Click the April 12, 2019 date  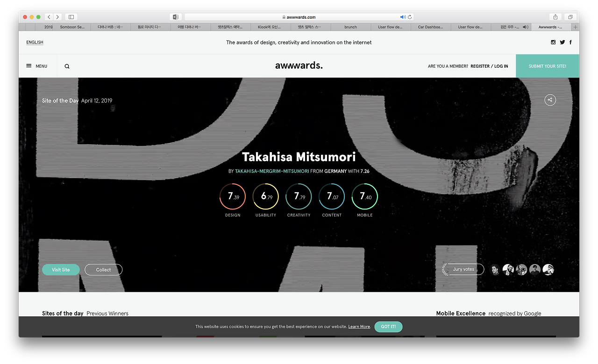click(97, 101)
